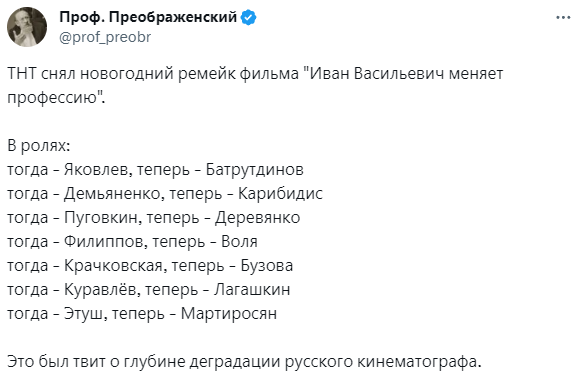Image resolution: width=578 pixels, height=378 pixels.
Task: Open the display name Проф. Преображенский
Action: [x=148, y=17]
